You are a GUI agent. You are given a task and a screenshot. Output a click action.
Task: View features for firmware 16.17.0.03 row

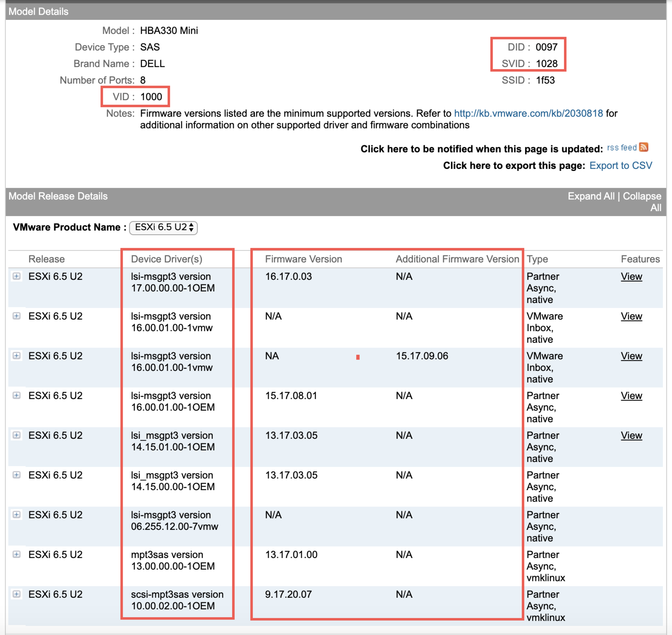tap(631, 277)
